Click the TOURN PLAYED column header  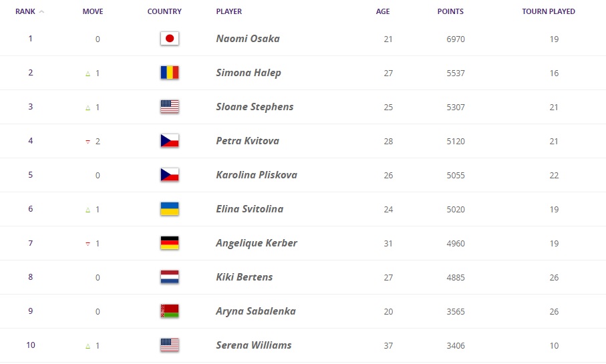click(x=549, y=11)
